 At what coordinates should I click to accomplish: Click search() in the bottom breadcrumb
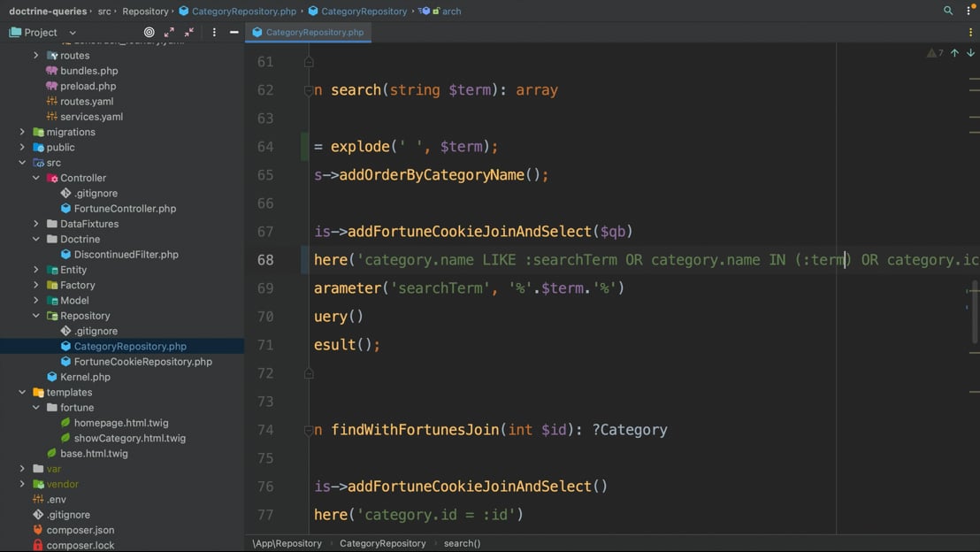[x=462, y=543]
